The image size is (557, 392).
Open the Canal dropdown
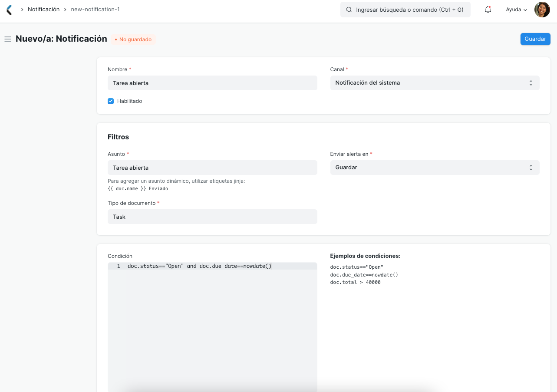[435, 83]
